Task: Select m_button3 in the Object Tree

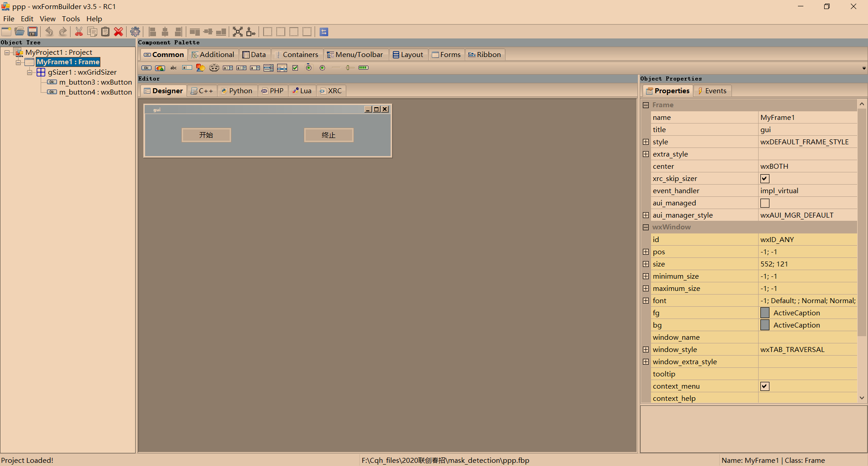Action: [x=95, y=82]
